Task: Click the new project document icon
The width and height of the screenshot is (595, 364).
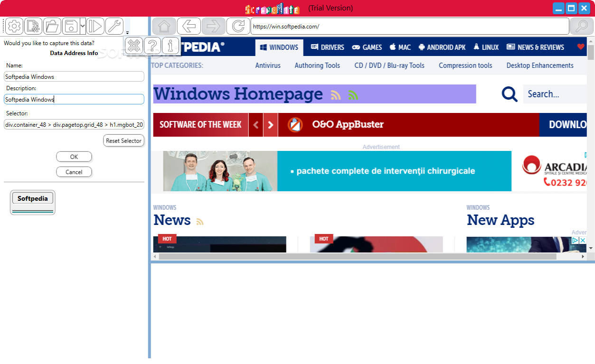Action: [x=33, y=26]
